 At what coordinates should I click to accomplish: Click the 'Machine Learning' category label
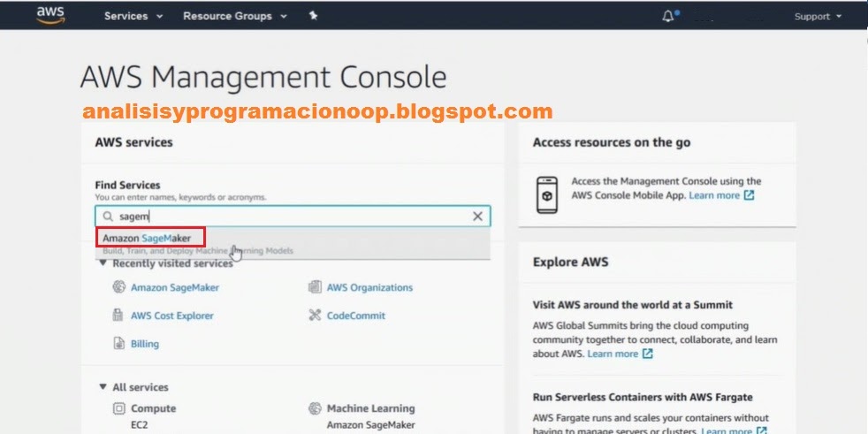pyautogui.click(x=371, y=408)
